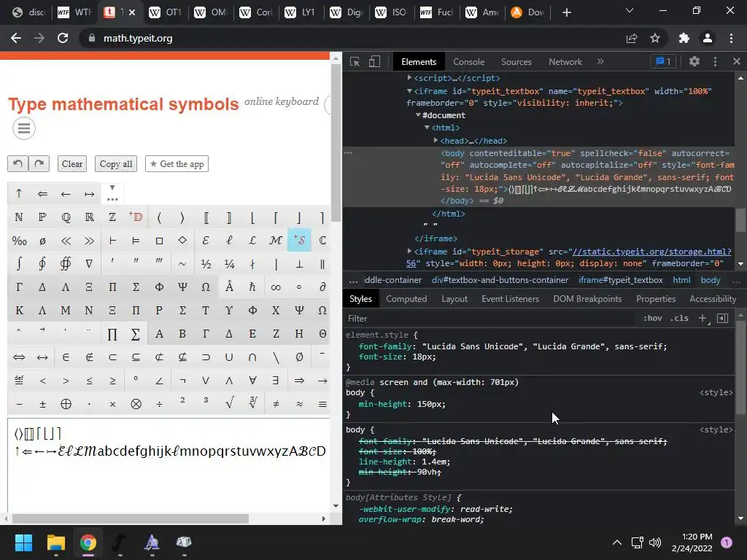This screenshot has width=747, height=560.
Task: Open the Computed styles tab
Action: click(x=406, y=299)
